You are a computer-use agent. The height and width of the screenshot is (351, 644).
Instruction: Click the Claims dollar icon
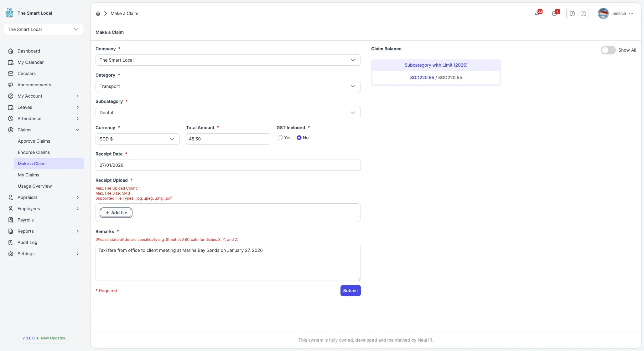(11, 130)
